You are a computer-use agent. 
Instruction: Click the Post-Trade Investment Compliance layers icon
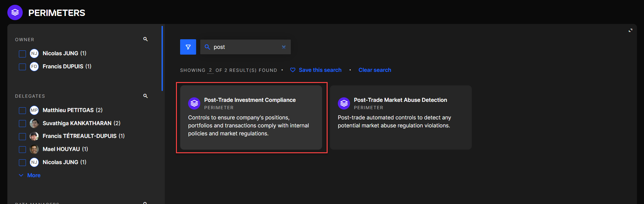194,103
